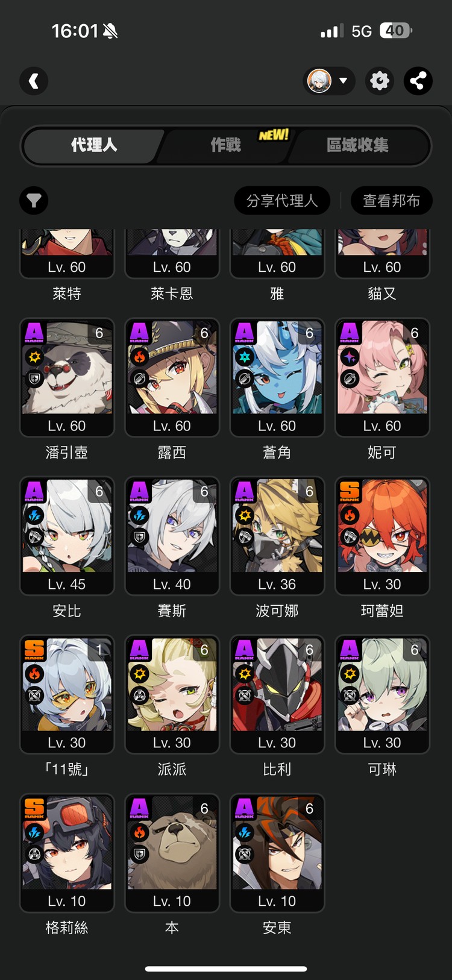Screen dimensions: 452x980
Task: Open the agent filter funnel icon
Action: pyautogui.click(x=34, y=201)
